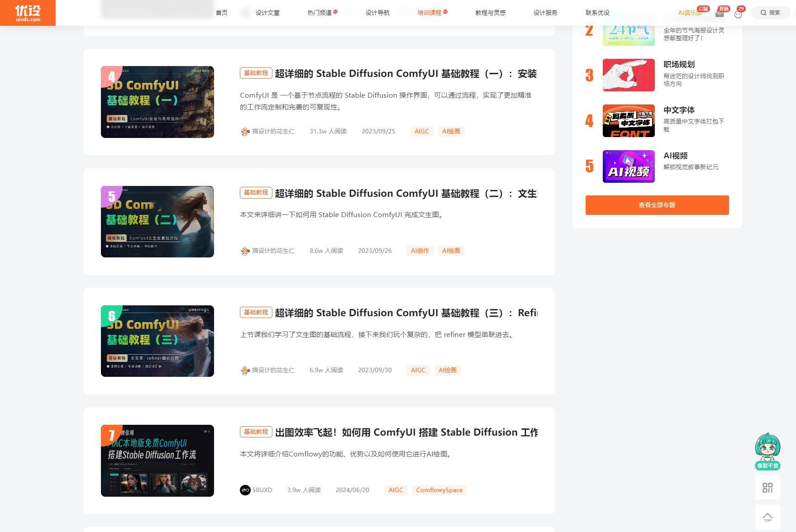The width and height of the screenshot is (796, 532).
Task: Show the QR code floating icon
Action: tap(767, 488)
